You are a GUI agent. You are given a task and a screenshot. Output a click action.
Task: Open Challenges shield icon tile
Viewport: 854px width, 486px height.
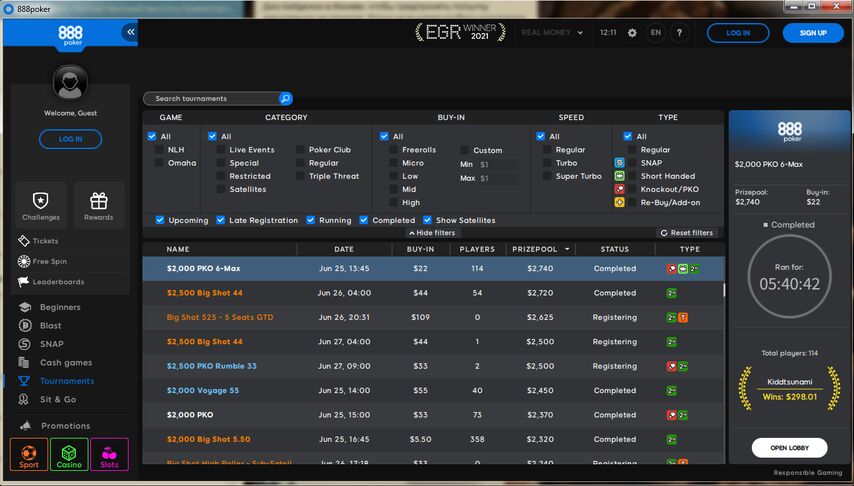pyautogui.click(x=41, y=205)
